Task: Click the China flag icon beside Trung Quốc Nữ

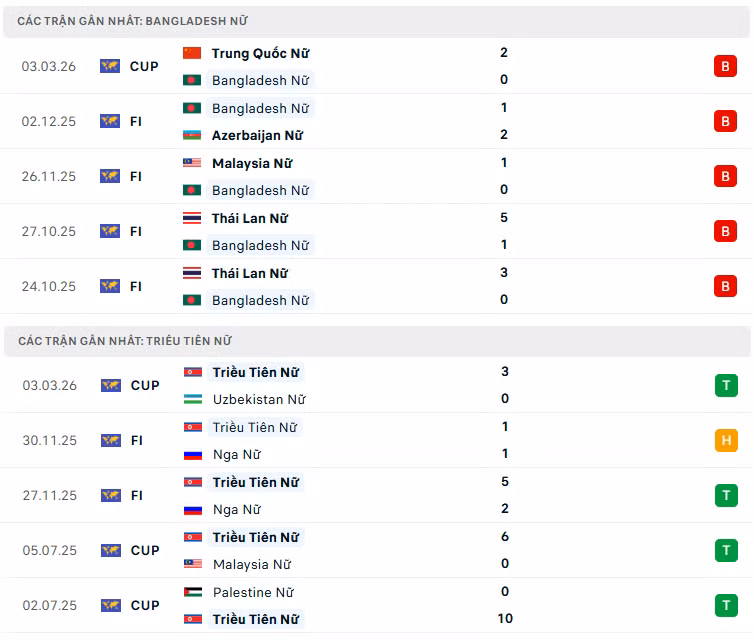Action: [x=192, y=53]
